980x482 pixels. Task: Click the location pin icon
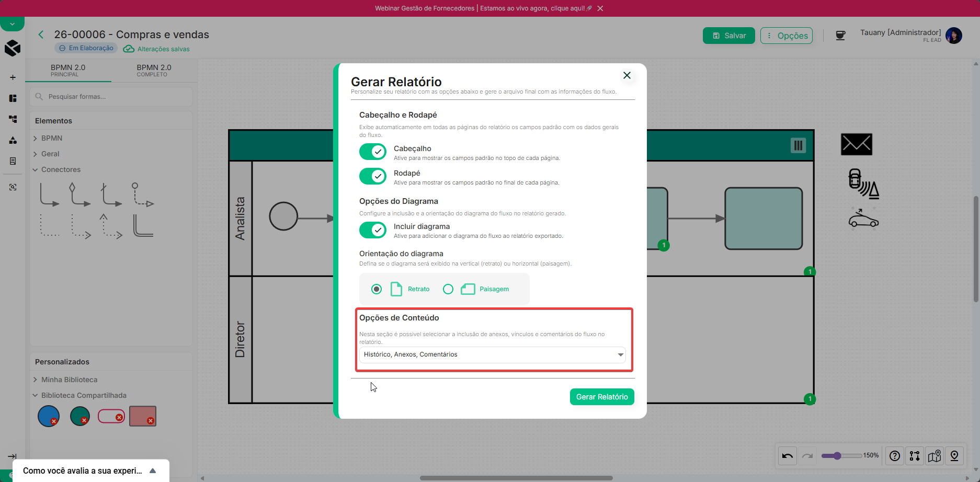[x=954, y=456]
